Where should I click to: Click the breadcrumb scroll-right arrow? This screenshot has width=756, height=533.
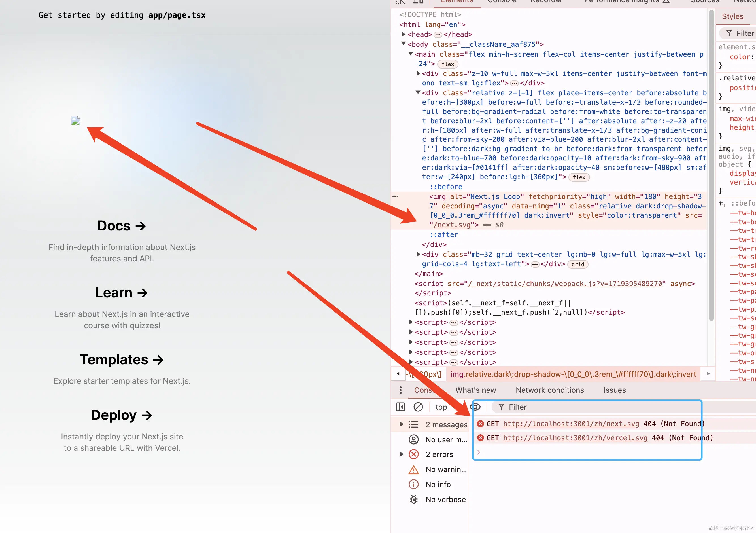click(708, 374)
